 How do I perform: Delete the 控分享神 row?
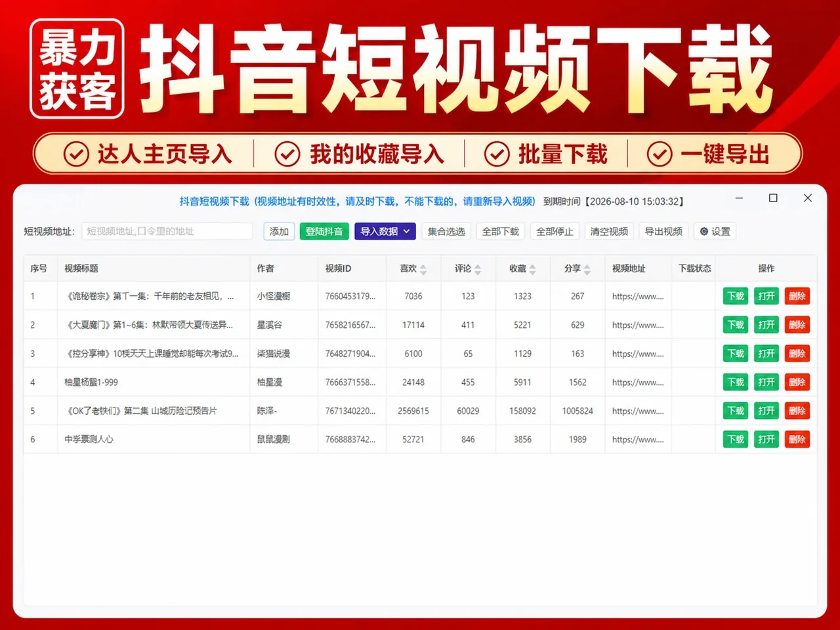(797, 354)
